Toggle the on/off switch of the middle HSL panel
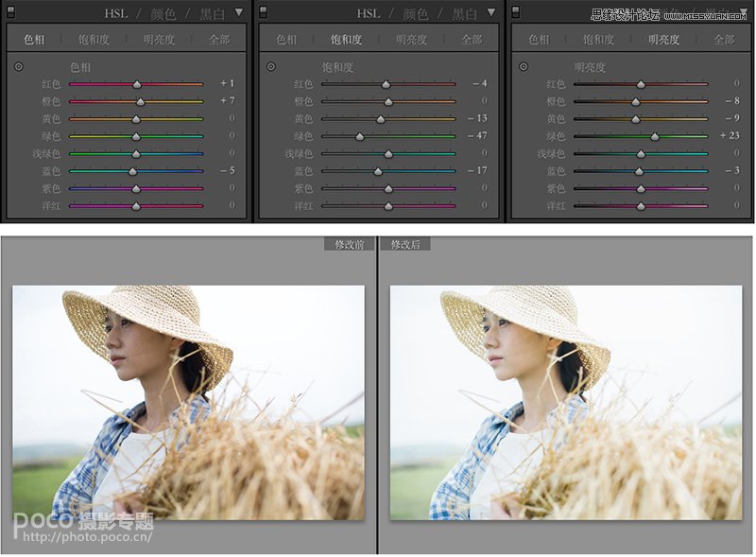 [x=263, y=12]
